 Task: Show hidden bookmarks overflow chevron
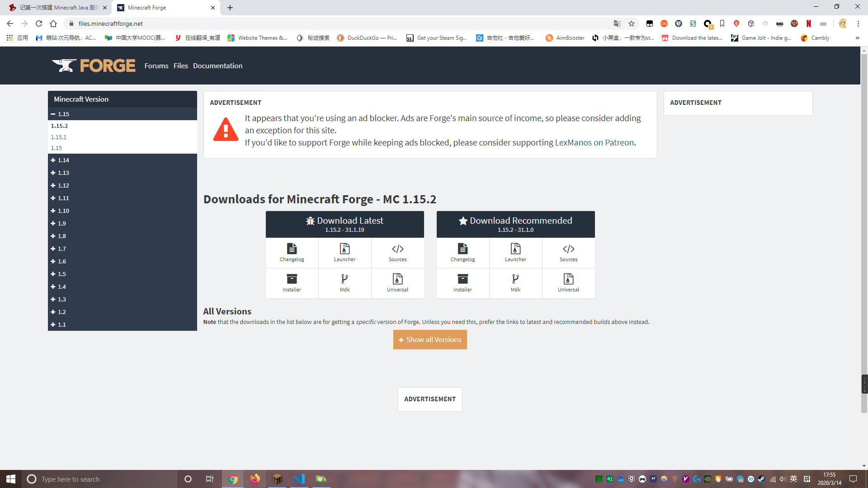pyautogui.click(x=857, y=38)
